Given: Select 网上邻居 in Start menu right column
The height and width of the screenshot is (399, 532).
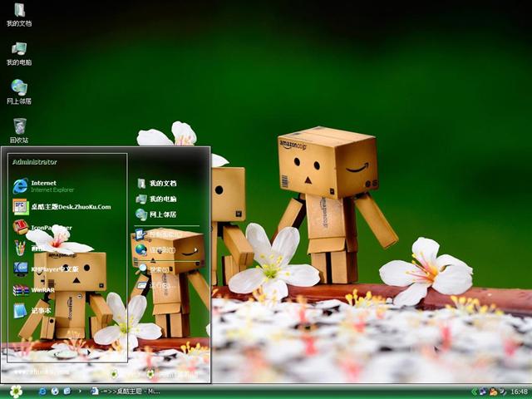Looking at the screenshot, I should [162, 214].
